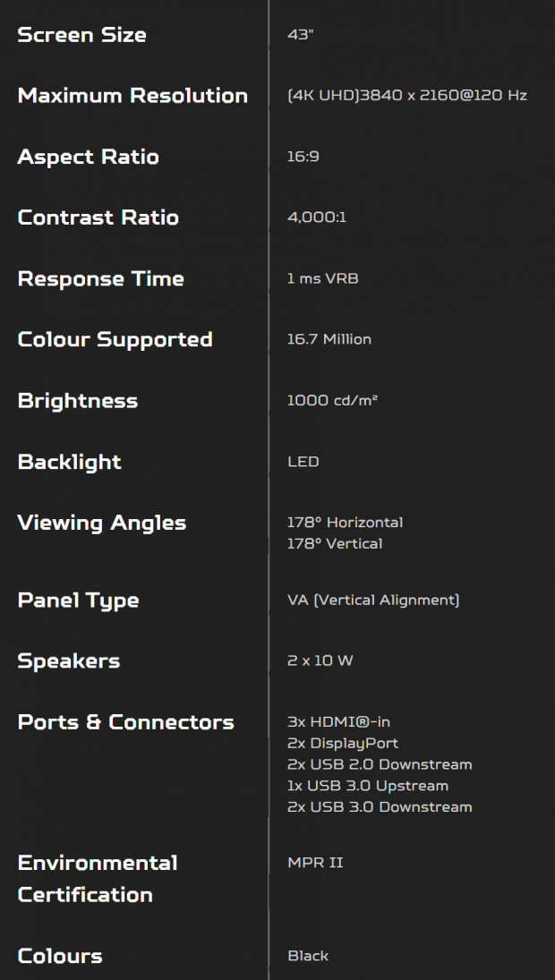Select the 16.7 Million value
This screenshot has height=980, width=555.
(329, 339)
